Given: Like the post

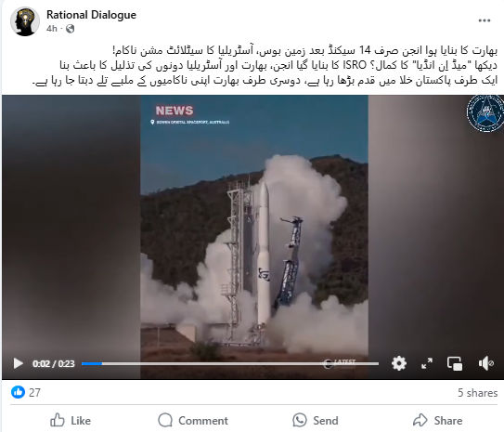Looking at the screenshot, I should (x=71, y=421).
